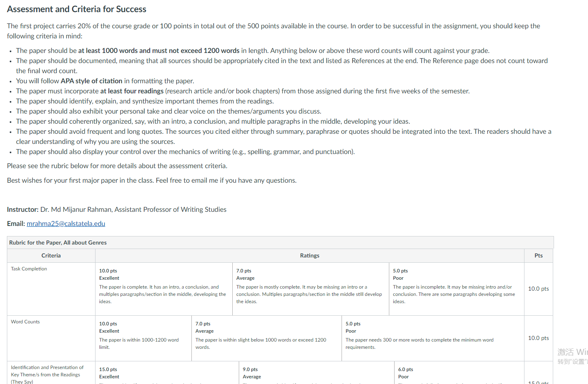This screenshot has height=384, width=588.
Task: Click the Word Counts 10.0 pts total cell
Action: (539, 338)
